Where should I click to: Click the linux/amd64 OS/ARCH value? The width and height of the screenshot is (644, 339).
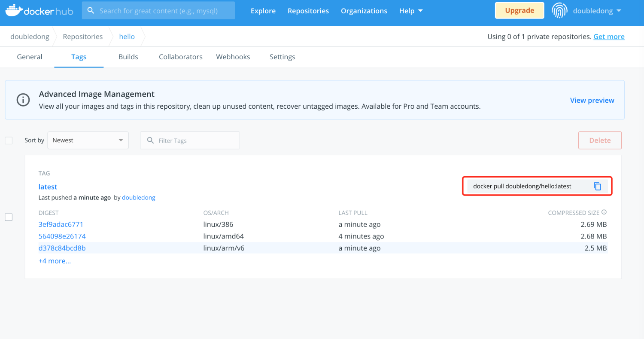click(x=223, y=236)
